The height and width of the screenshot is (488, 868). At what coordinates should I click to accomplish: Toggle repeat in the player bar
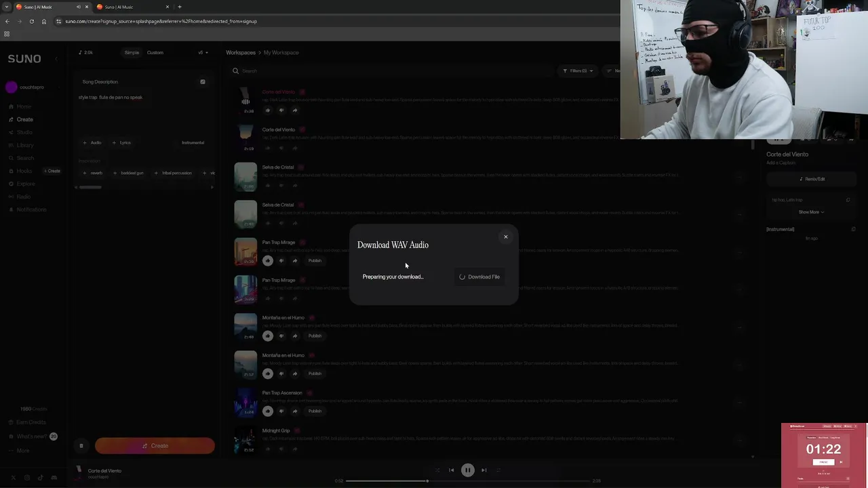coord(498,470)
